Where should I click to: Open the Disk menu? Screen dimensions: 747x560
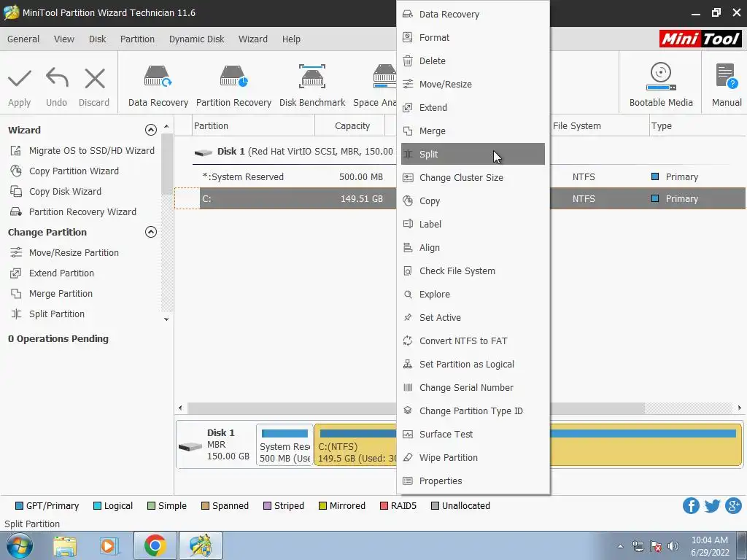[x=98, y=39]
